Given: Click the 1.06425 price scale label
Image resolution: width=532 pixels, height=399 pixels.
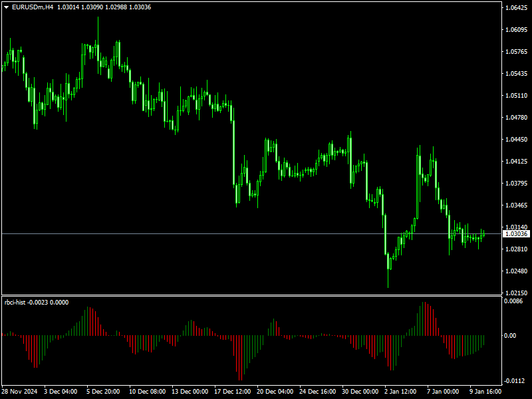Looking at the screenshot, I should pyautogui.click(x=517, y=8).
